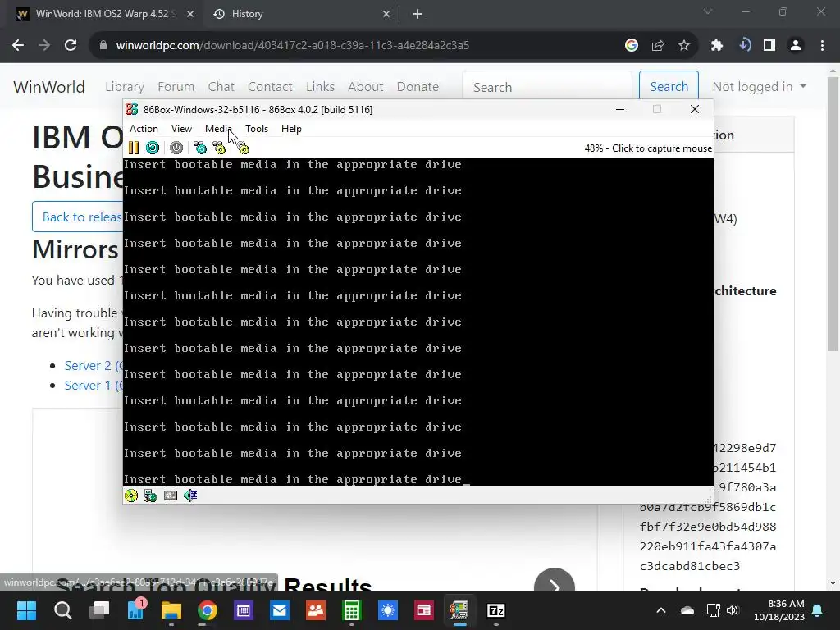Click the Back to release button
Screen dimensions: 840x630
[x=78, y=217]
